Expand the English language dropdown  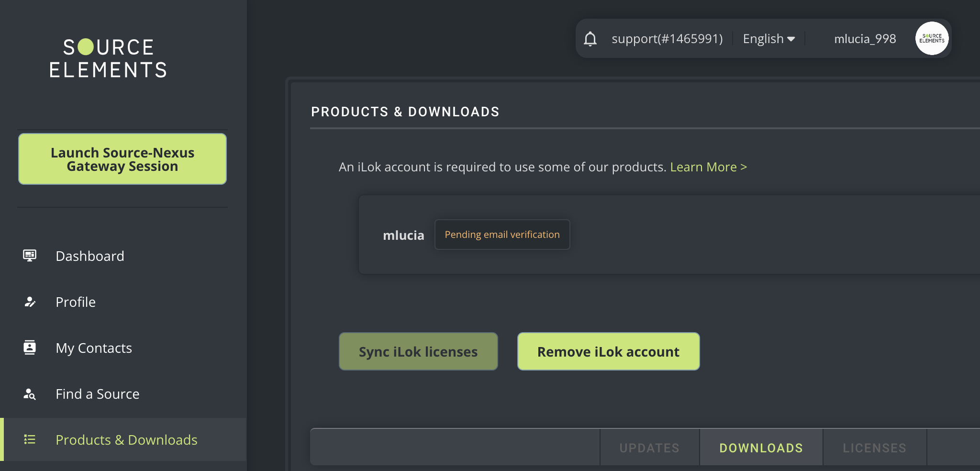768,39
